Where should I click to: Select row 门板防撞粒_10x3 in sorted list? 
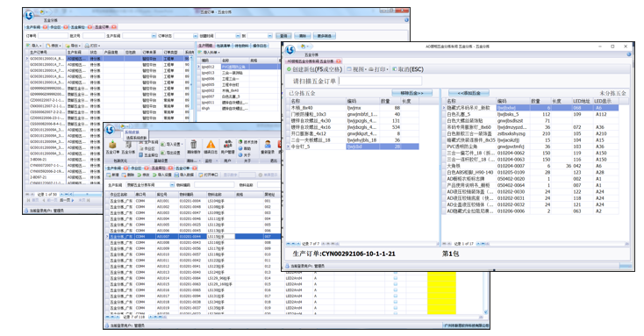(352, 114)
